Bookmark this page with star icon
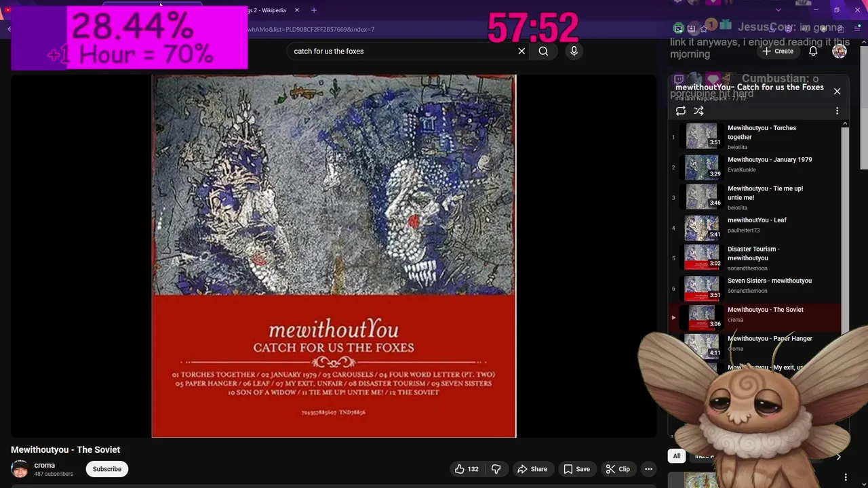The height and width of the screenshot is (488, 868). (x=703, y=28)
